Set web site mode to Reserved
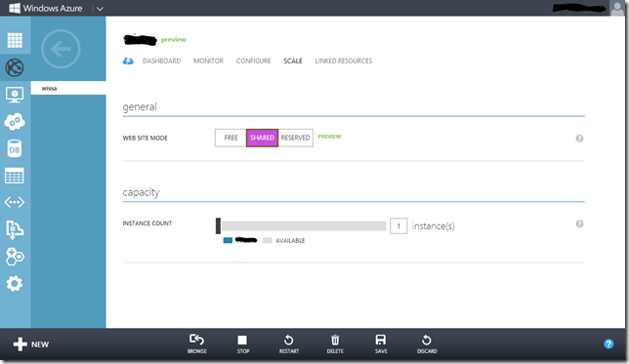The image size is (629, 364). [x=295, y=138]
